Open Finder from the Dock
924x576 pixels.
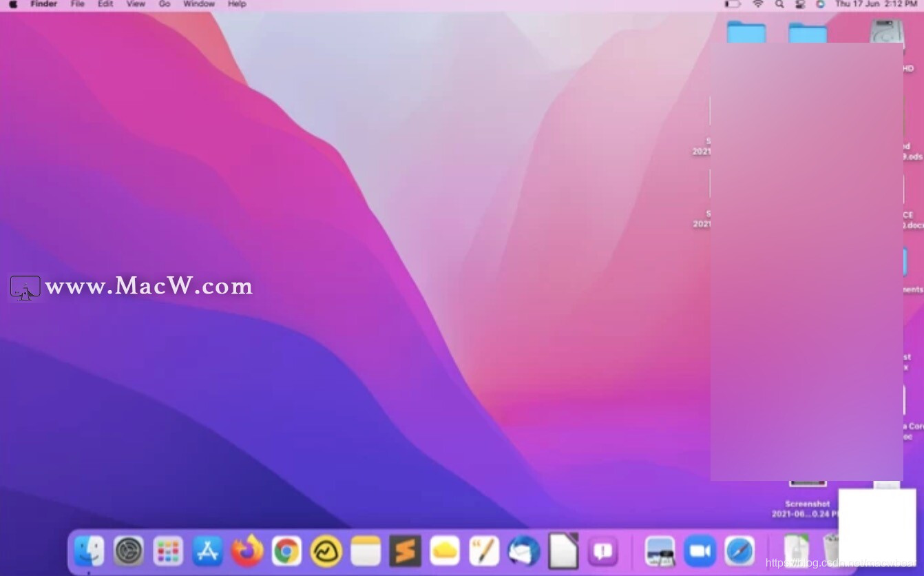coord(89,551)
